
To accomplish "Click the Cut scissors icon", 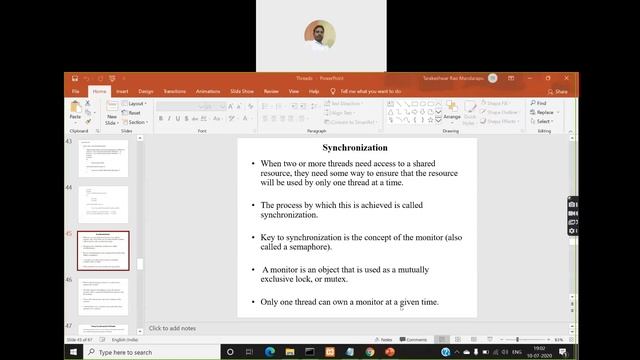I will tap(88, 103).
